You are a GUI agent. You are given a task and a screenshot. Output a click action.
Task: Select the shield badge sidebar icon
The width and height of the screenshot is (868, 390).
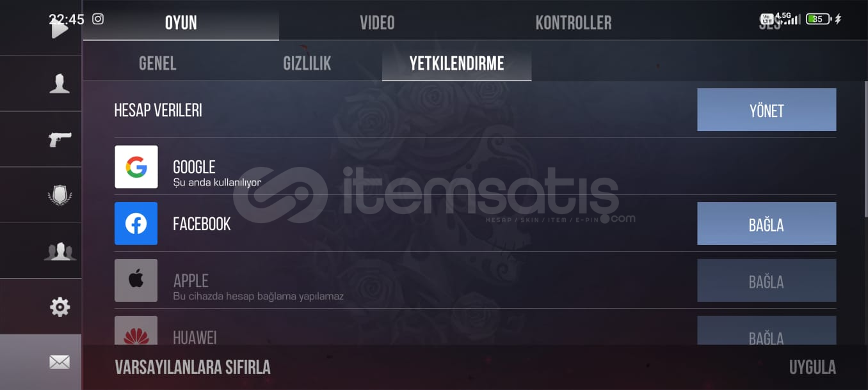click(x=60, y=195)
